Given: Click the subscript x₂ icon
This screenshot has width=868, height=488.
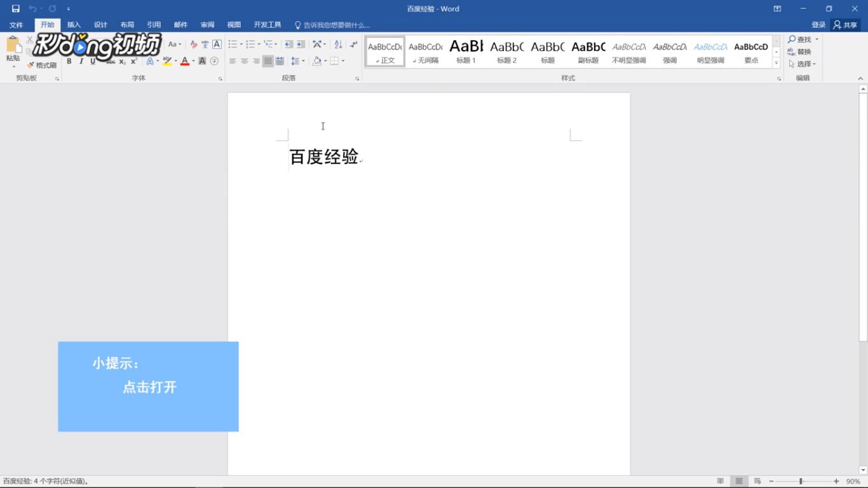Looking at the screenshot, I should 122,62.
